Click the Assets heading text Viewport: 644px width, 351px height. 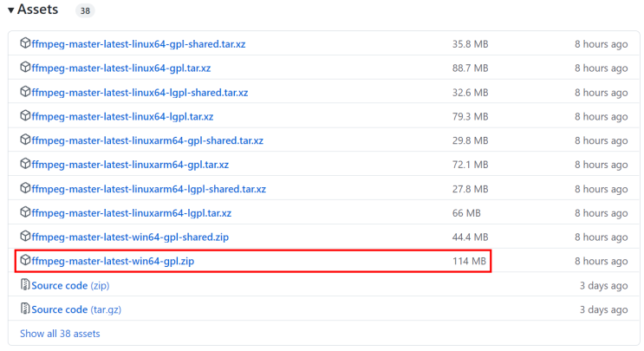[38, 10]
